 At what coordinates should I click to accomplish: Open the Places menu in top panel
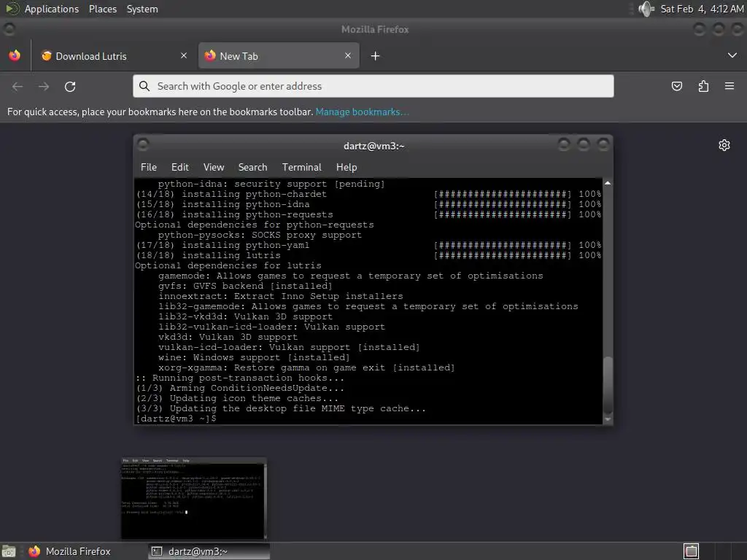point(103,9)
